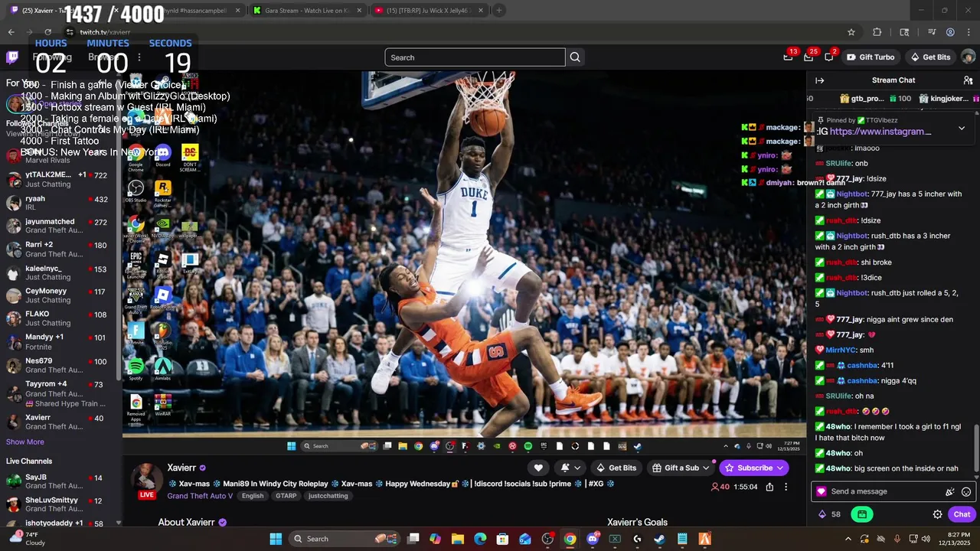The width and height of the screenshot is (980, 551).
Task: Share the stream via share icon
Action: pos(769,487)
